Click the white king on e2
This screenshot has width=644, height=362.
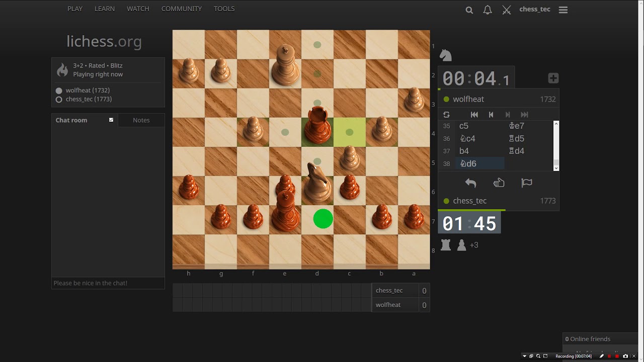coord(285,64)
